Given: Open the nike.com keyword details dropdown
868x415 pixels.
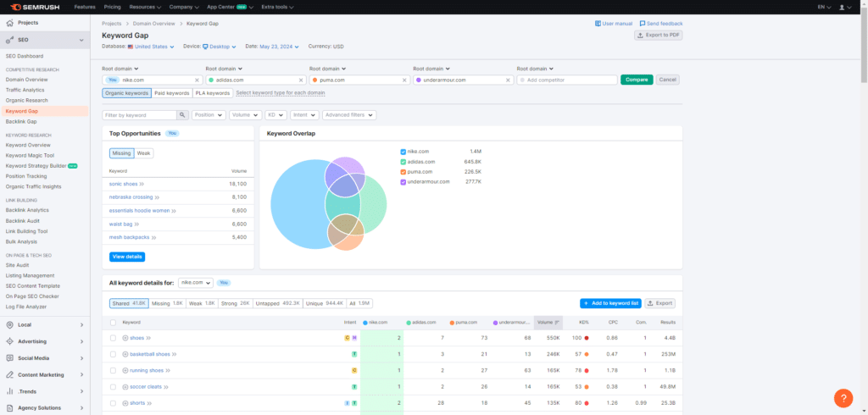Looking at the screenshot, I should [x=196, y=282].
